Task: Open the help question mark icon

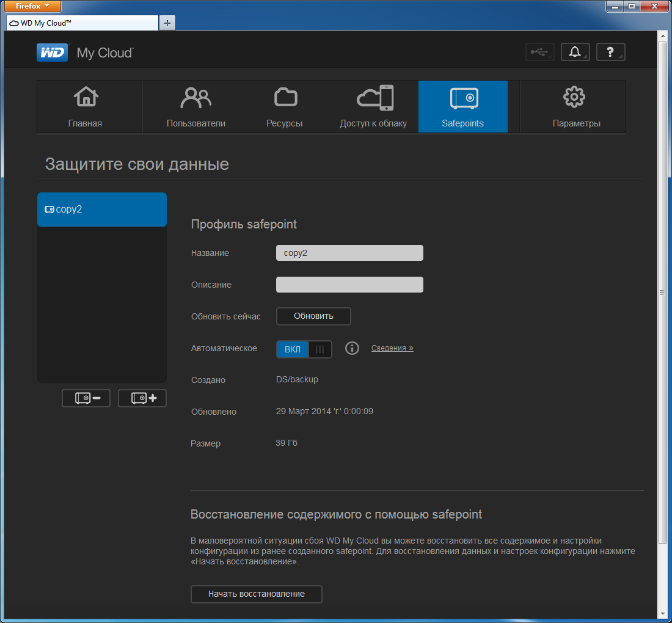Action: point(610,53)
